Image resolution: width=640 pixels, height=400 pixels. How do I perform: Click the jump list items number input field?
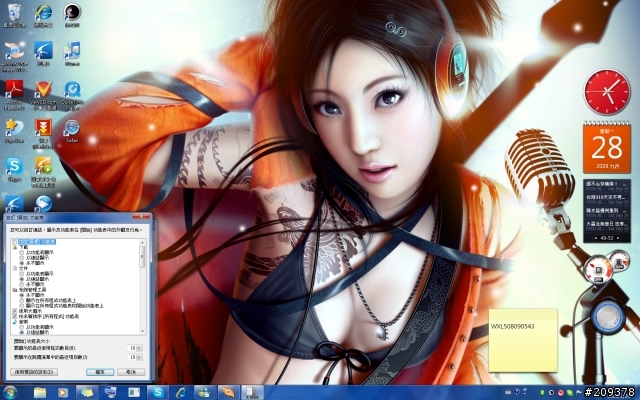(x=131, y=357)
